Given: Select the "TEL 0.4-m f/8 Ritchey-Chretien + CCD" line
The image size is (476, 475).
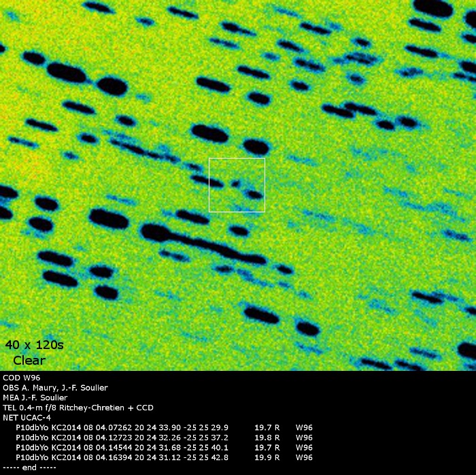Looking at the screenshot, I should click(x=78, y=408).
